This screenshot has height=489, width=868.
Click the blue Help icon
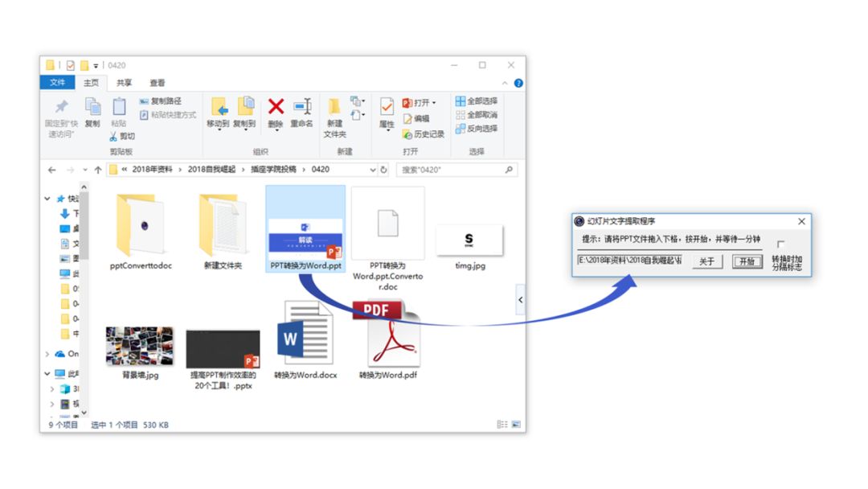point(518,83)
